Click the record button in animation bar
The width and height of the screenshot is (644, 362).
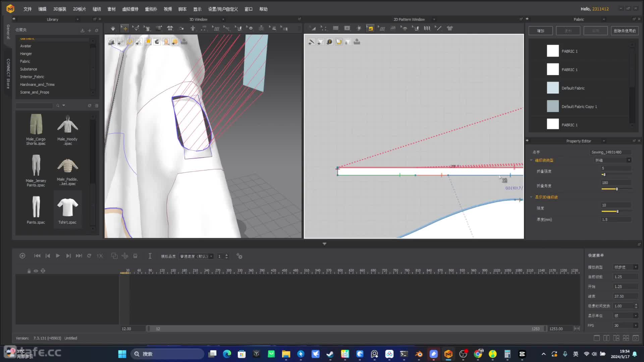click(x=22, y=256)
